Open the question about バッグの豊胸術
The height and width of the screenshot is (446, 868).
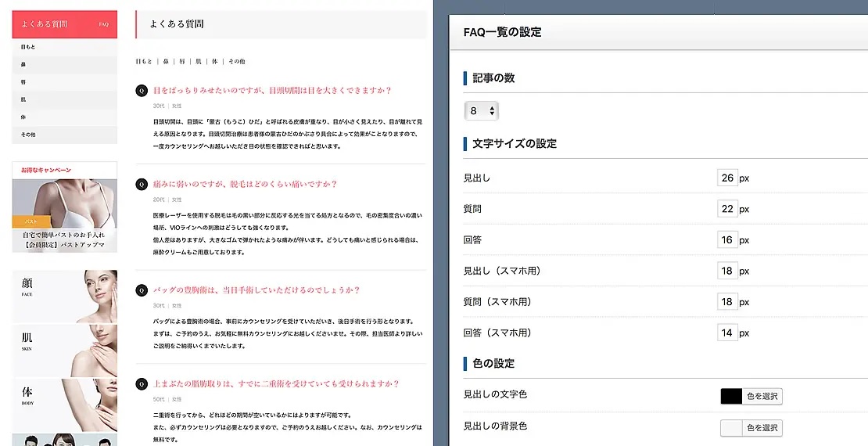pyautogui.click(x=256, y=290)
